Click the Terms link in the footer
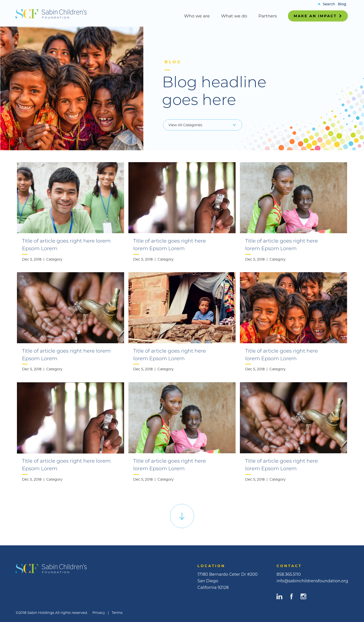This screenshot has height=622, width=364. pos(117,613)
